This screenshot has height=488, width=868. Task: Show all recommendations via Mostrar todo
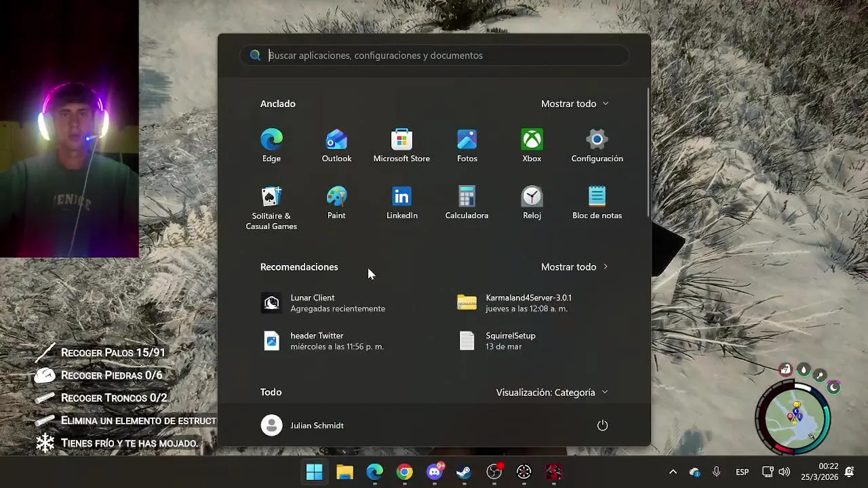click(x=574, y=267)
